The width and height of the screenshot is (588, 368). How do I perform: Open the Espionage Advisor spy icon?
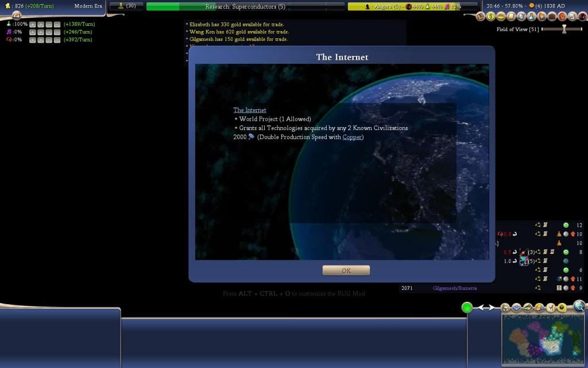583,16
